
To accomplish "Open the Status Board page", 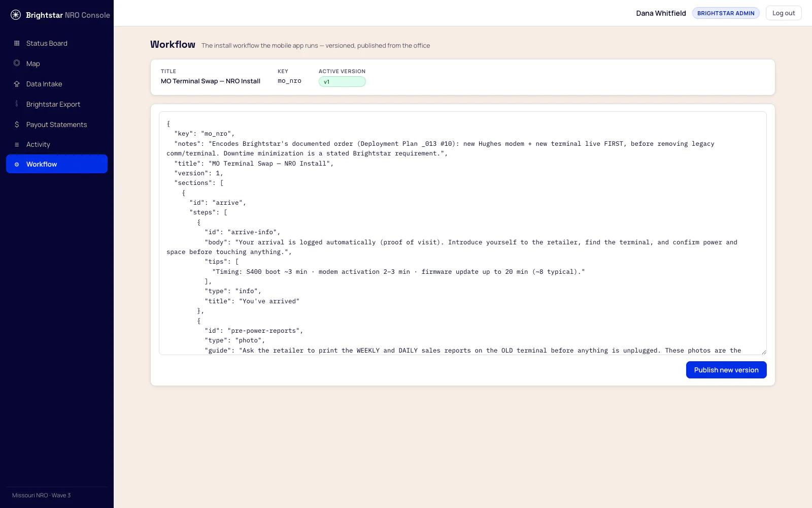I will [x=57, y=43].
